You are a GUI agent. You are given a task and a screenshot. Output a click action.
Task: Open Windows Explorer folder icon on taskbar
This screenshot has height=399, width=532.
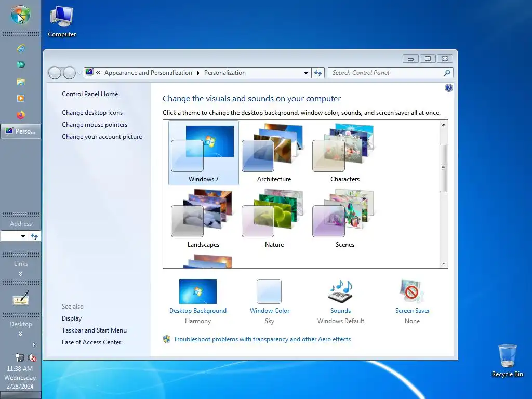[21, 82]
